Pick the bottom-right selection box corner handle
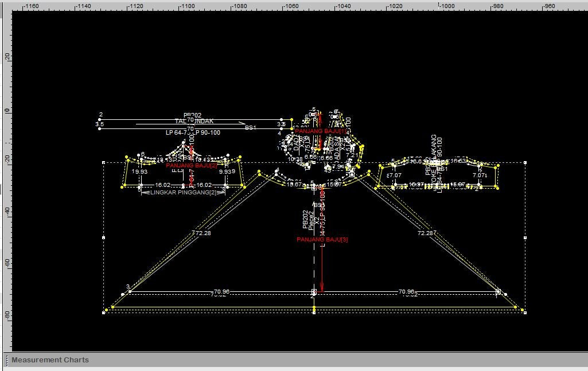The height and width of the screenshot is (371, 588). pyautogui.click(x=525, y=313)
